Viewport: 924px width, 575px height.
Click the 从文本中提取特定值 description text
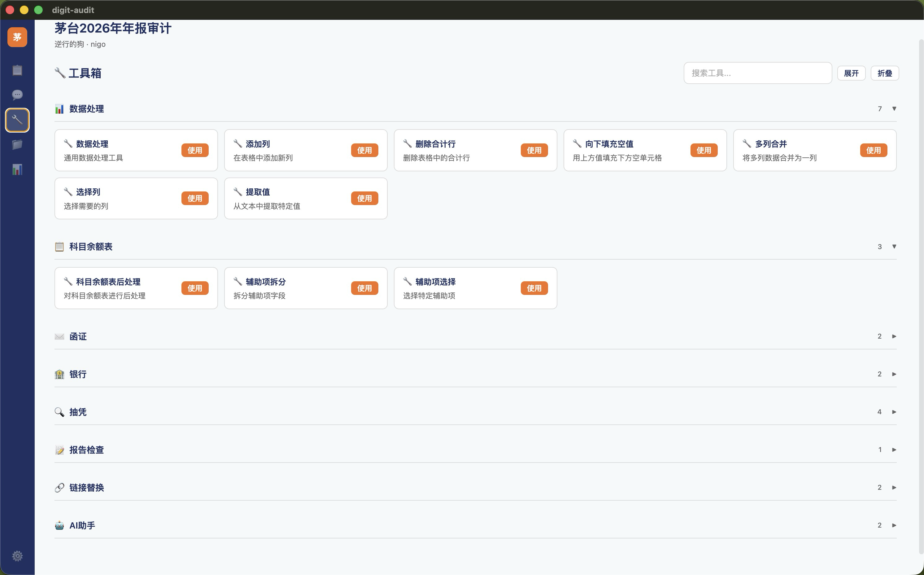point(267,206)
